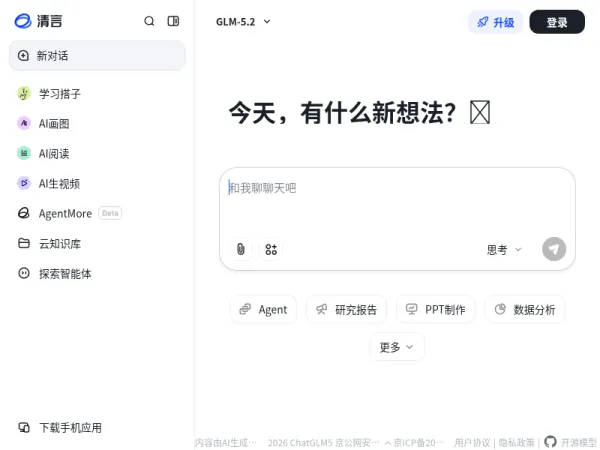Click the 下载手机应用 device icon

click(24, 427)
